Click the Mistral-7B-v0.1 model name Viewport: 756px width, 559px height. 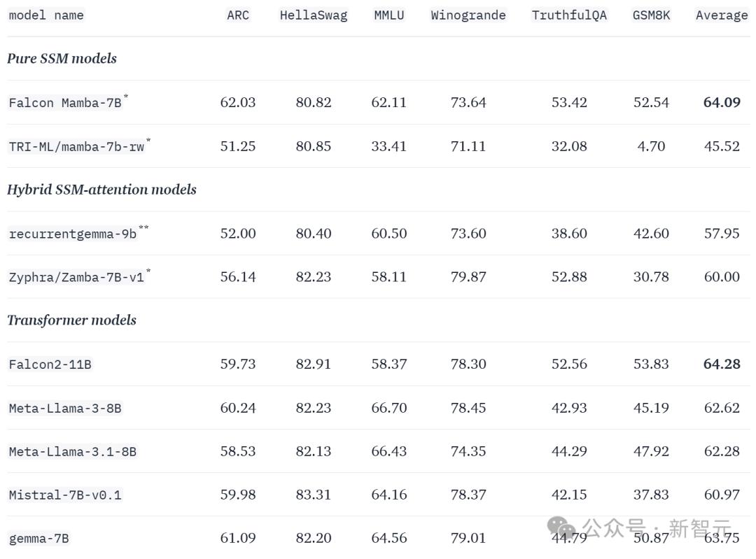[x=65, y=495]
